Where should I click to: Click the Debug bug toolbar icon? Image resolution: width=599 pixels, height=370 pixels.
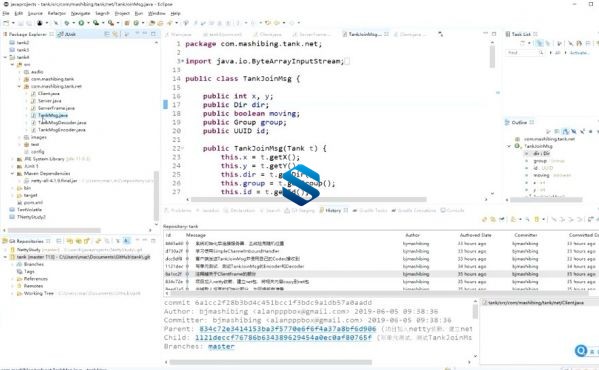66,23
